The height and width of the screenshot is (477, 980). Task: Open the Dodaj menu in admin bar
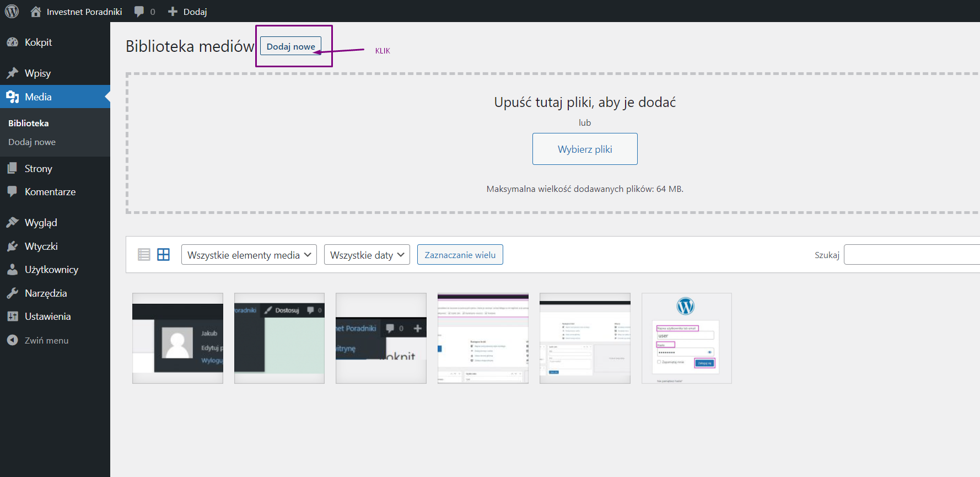click(x=188, y=12)
